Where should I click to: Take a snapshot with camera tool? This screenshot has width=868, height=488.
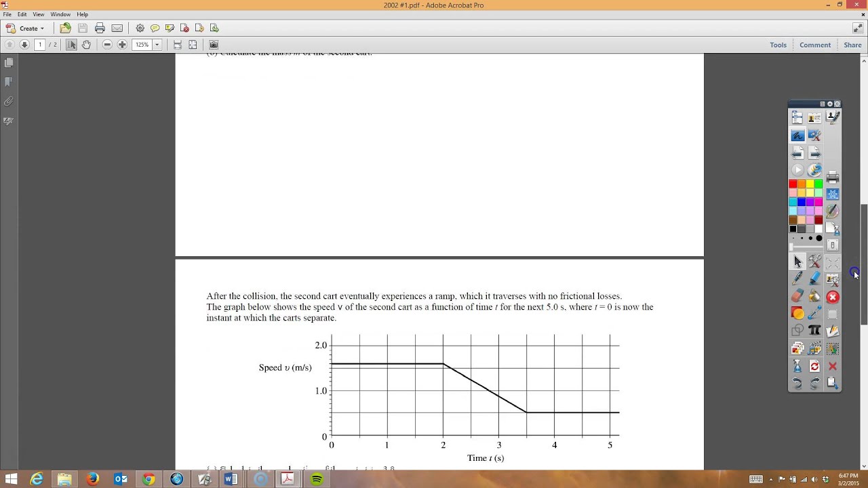pos(214,45)
